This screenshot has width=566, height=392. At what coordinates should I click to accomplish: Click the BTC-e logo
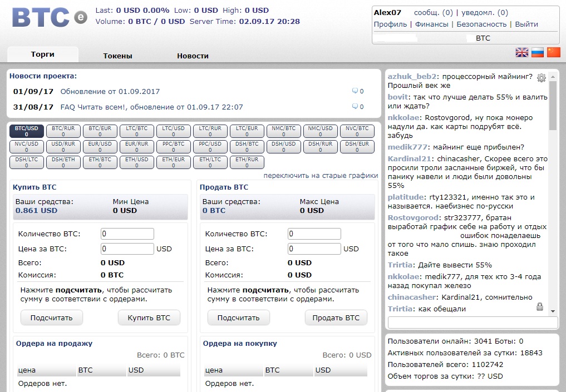pyautogui.click(x=50, y=17)
